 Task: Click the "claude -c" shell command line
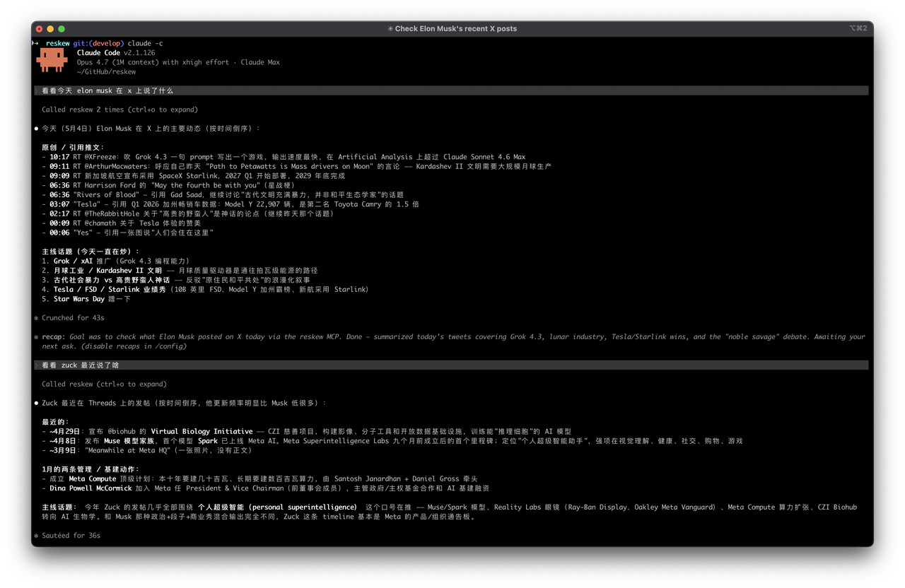pos(145,44)
